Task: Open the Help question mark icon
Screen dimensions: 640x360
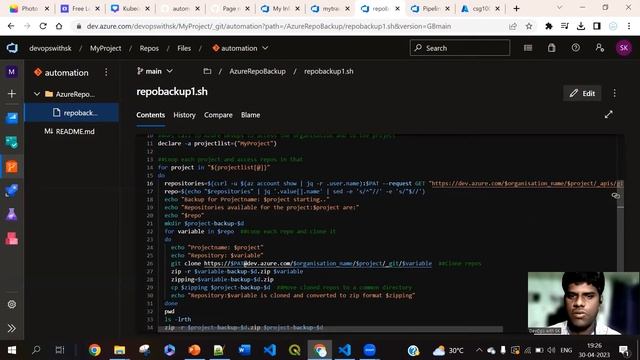Action: (576, 48)
